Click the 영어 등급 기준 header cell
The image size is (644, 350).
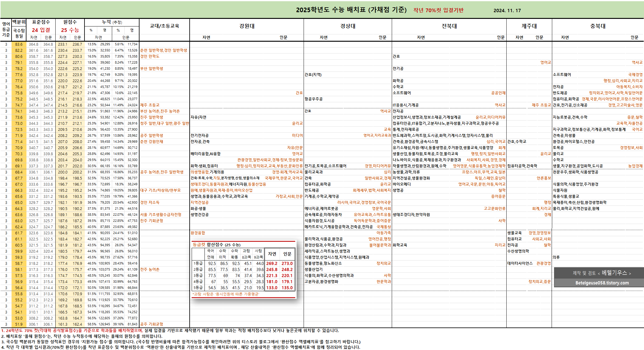(x=6, y=30)
